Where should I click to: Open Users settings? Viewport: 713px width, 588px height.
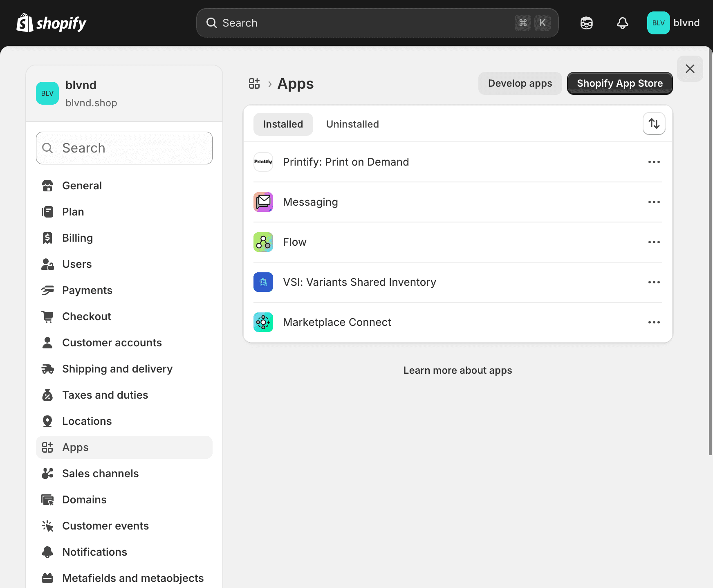click(x=124, y=264)
